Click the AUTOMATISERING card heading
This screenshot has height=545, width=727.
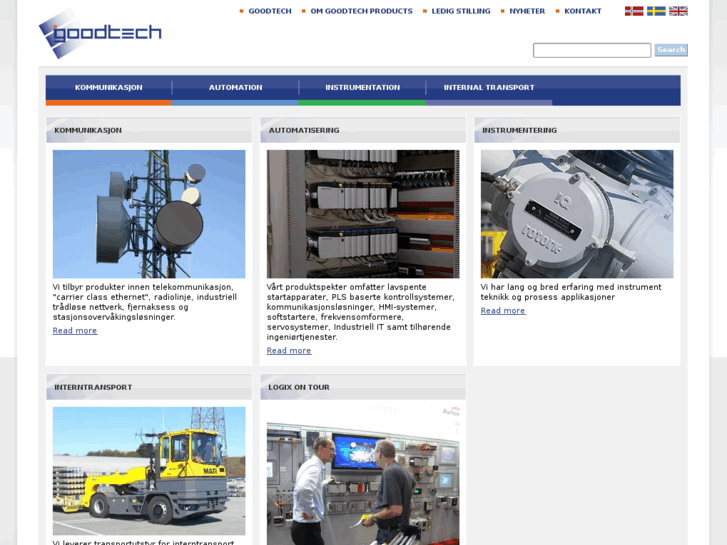pyautogui.click(x=304, y=130)
